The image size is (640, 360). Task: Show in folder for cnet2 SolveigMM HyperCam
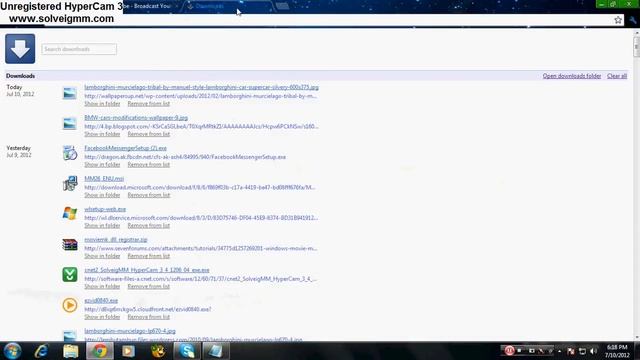[x=102, y=287]
